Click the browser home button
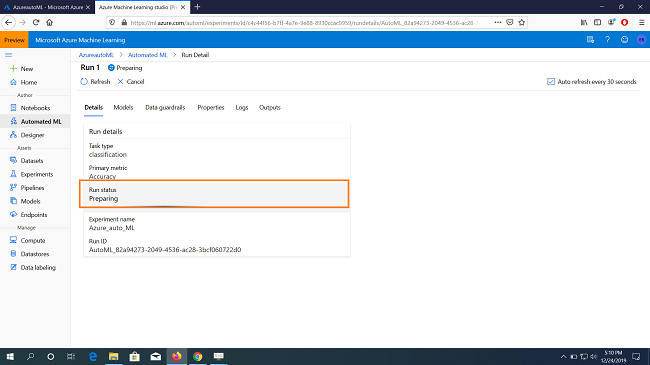Image resolution: width=650 pixels, height=365 pixels. click(x=49, y=22)
